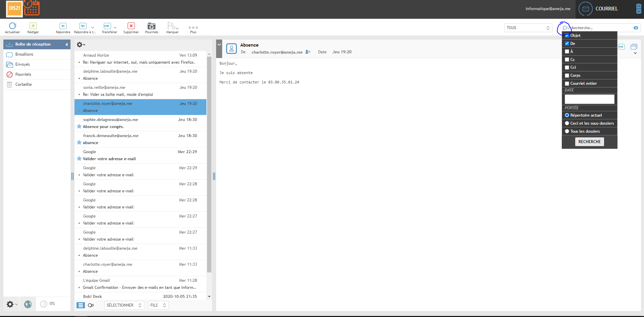644x317 pixels.
Task: Open the FILS threads dropdown
Action: point(158,305)
